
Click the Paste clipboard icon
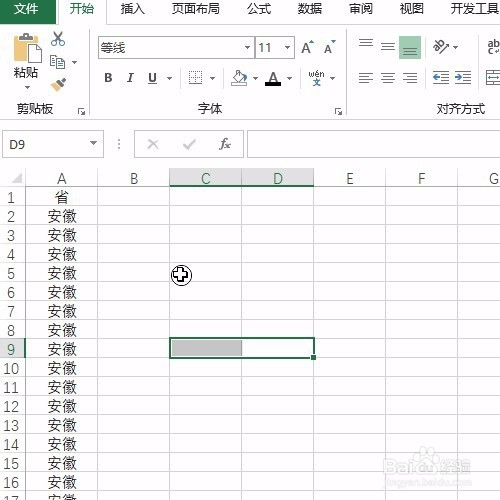[x=27, y=48]
